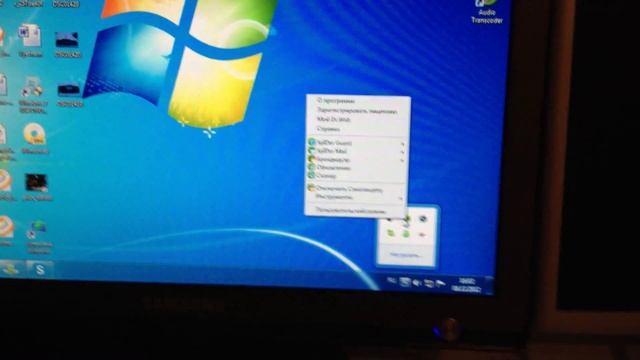Open the taskbar clock and date
Image resolution: width=640 pixels, height=360 pixels.
pyautogui.click(x=466, y=285)
